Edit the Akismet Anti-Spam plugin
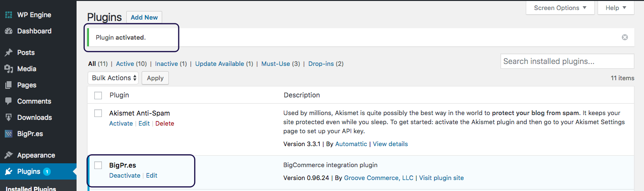Image resolution: width=644 pixels, height=191 pixels. point(144,123)
